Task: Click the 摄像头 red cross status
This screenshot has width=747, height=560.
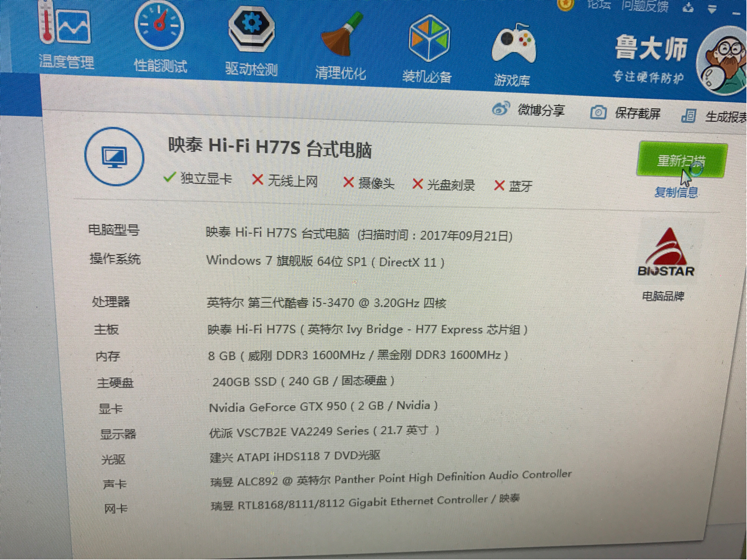Action: click(369, 183)
